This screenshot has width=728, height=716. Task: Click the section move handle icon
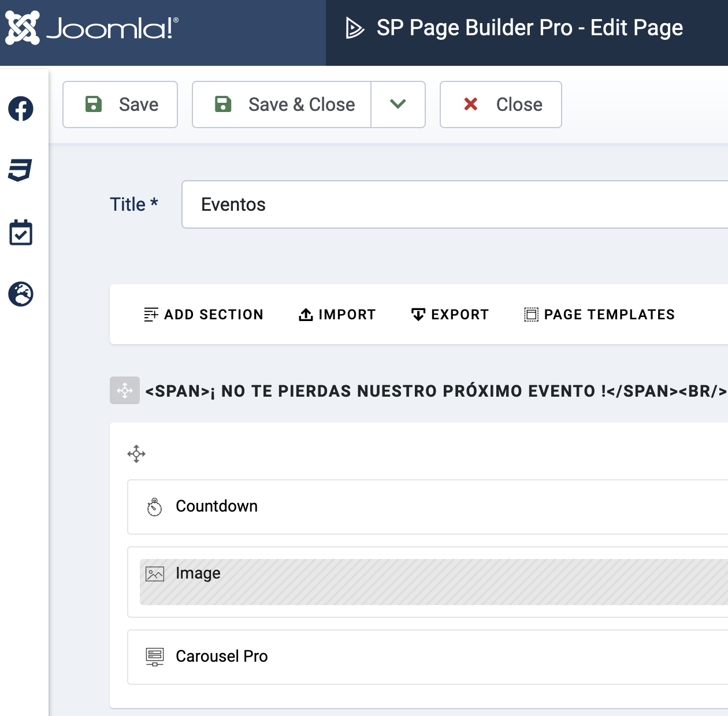coord(125,390)
